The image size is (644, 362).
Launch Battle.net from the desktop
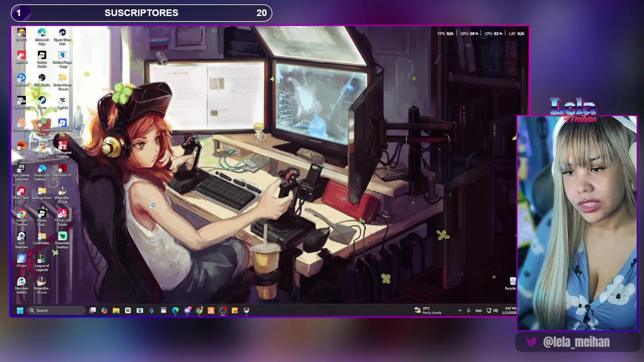[21, 80]
